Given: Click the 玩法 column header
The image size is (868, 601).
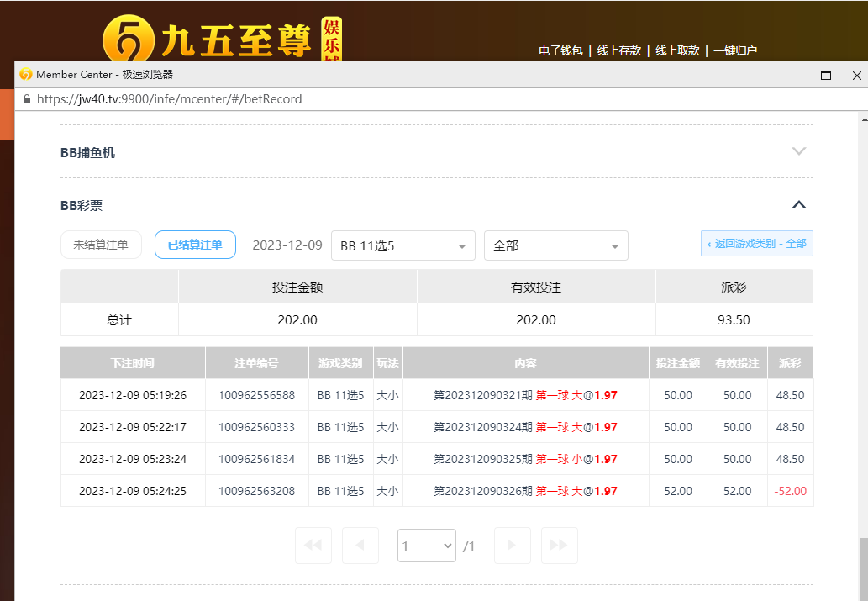Looking at the screenshot, I should 388,363.
